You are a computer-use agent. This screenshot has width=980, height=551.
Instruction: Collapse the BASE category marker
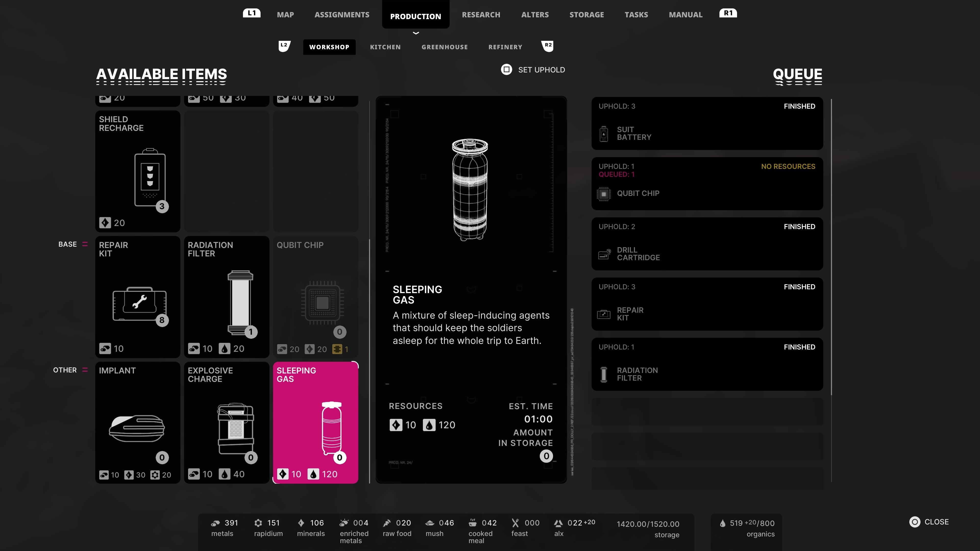(85, 244)
